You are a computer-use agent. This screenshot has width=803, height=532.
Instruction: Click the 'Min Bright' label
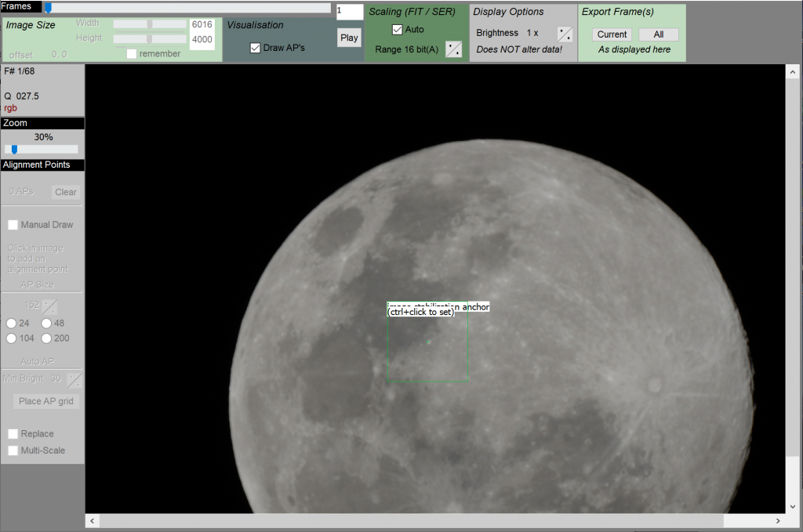[x=23, y=378]
